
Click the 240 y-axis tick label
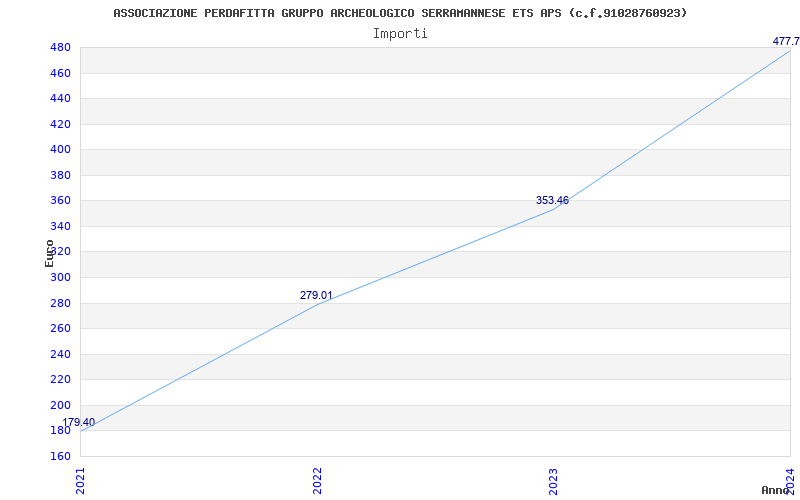tap(60, 354)
